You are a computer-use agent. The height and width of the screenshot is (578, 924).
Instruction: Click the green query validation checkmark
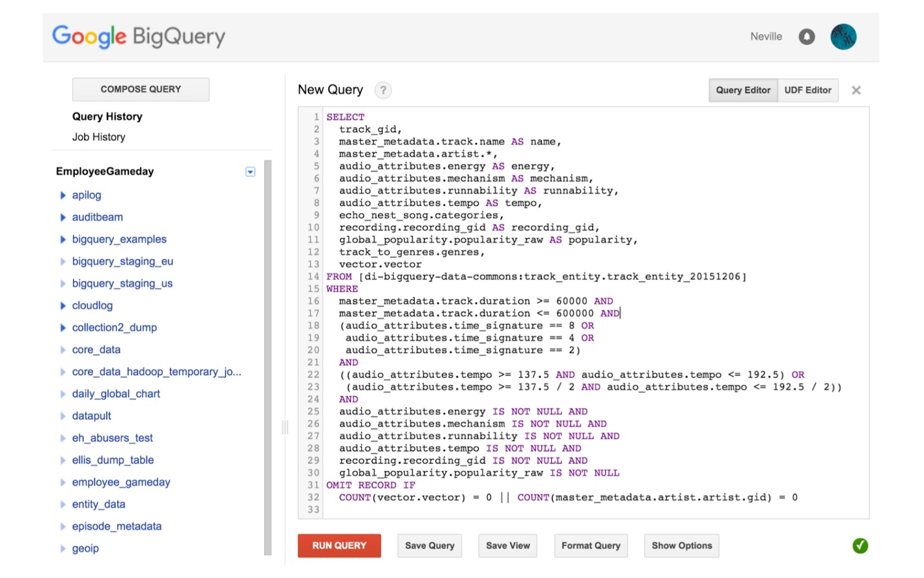(860, 546)
